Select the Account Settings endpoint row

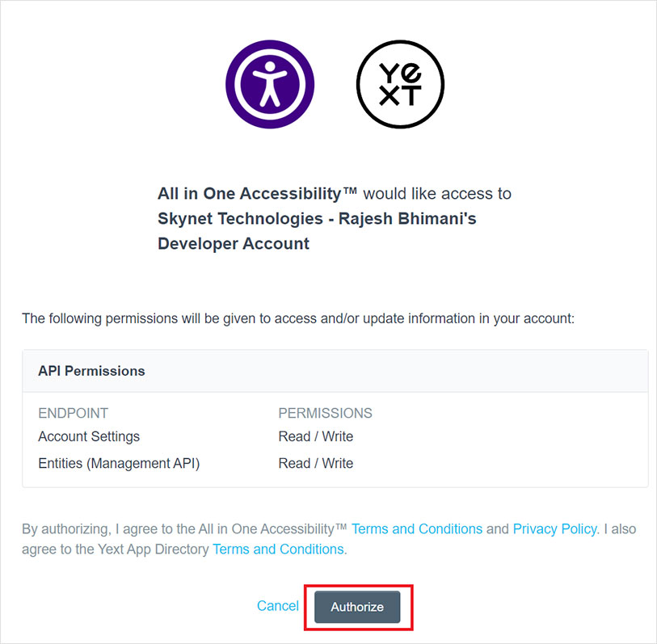[89, 436]
